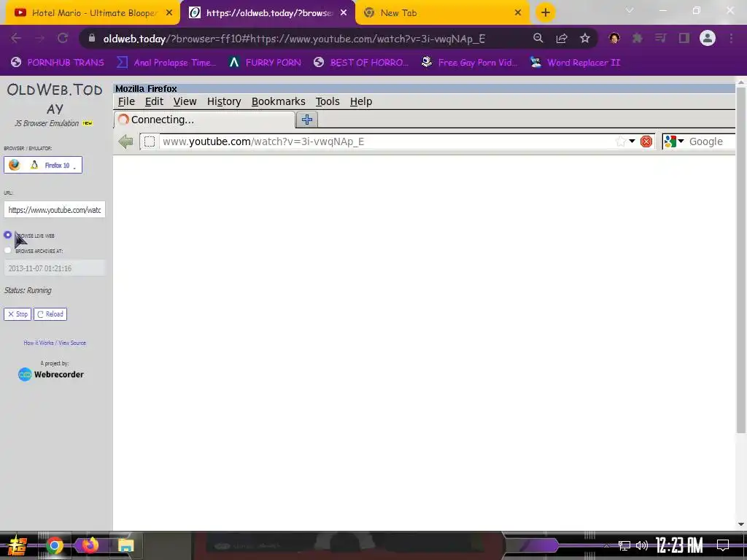Image resolution: width=747 pixels, height=560 pixels.
Task: Click the OldWeb.Today logo title
Action: 55,98
